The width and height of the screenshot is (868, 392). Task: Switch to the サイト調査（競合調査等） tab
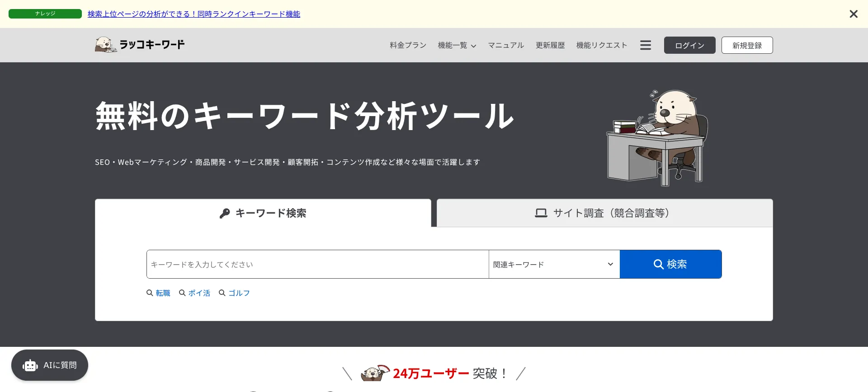(x=605, y=213)
